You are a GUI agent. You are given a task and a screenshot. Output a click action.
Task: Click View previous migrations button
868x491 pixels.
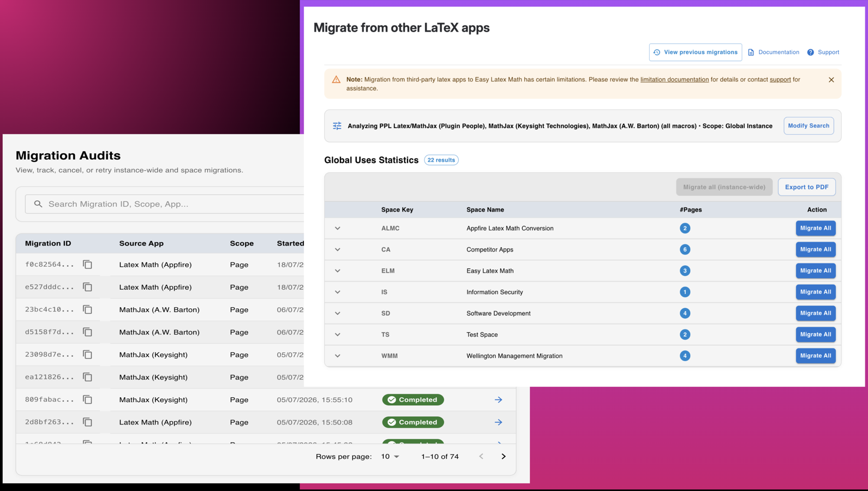click(x=696, y=52)
